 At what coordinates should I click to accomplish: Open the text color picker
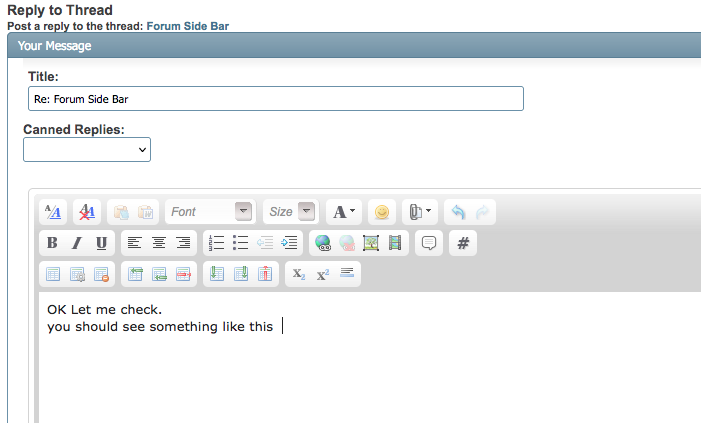pos(344,212)
